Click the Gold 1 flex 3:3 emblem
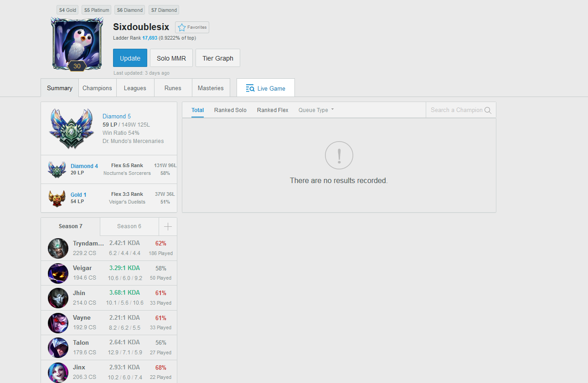Screen dimensions: 588x383 [x=57, y=199]
